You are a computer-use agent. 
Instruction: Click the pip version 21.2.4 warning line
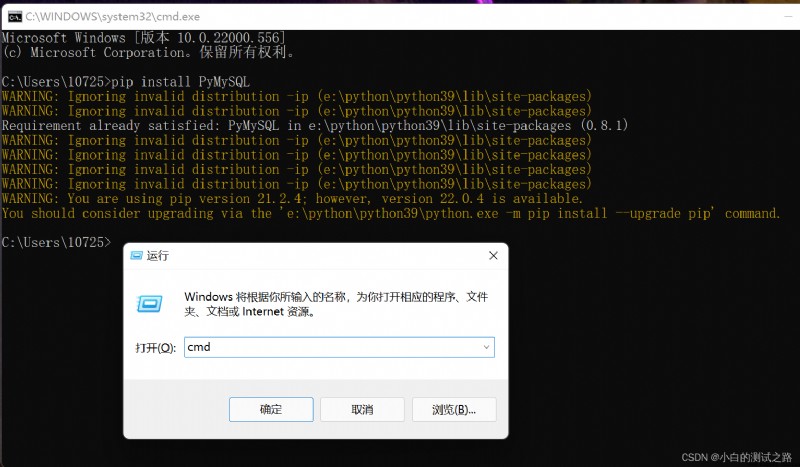point(292,199)
